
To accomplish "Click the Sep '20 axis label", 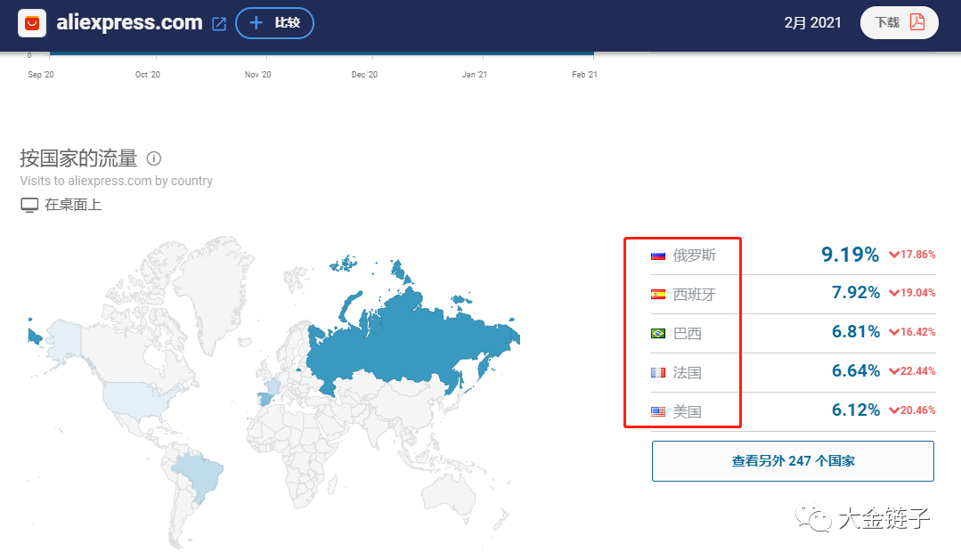I will click(41, 75).
